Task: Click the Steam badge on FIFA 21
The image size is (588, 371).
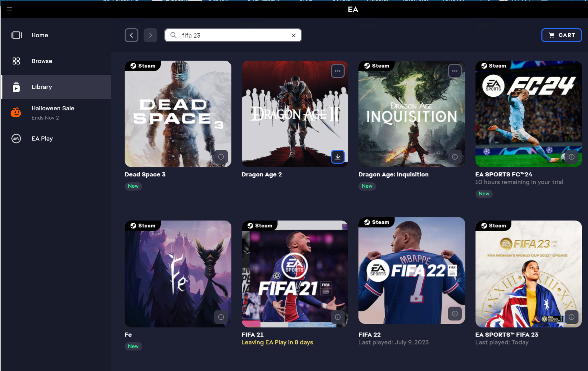Action: tap(260, 226)
